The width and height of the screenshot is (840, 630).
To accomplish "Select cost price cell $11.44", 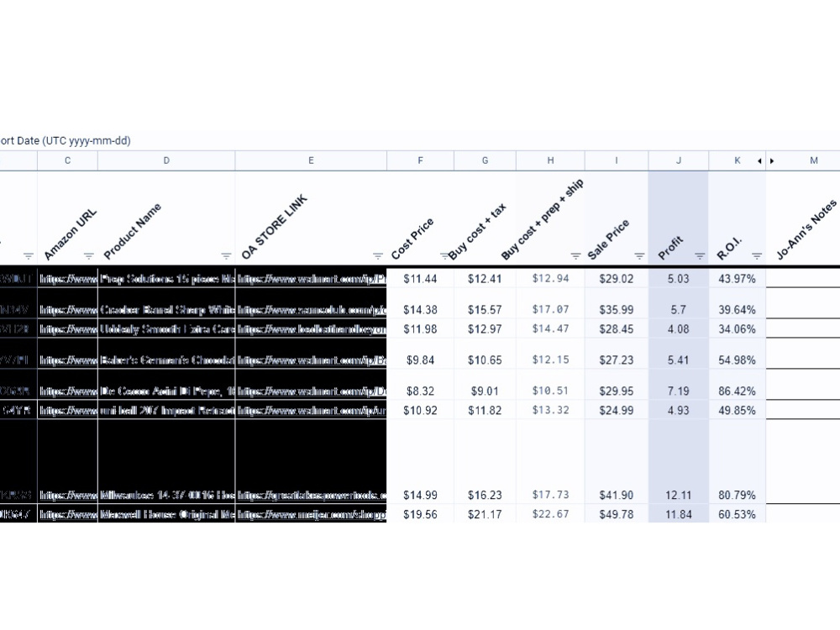I will click(420, 279).
